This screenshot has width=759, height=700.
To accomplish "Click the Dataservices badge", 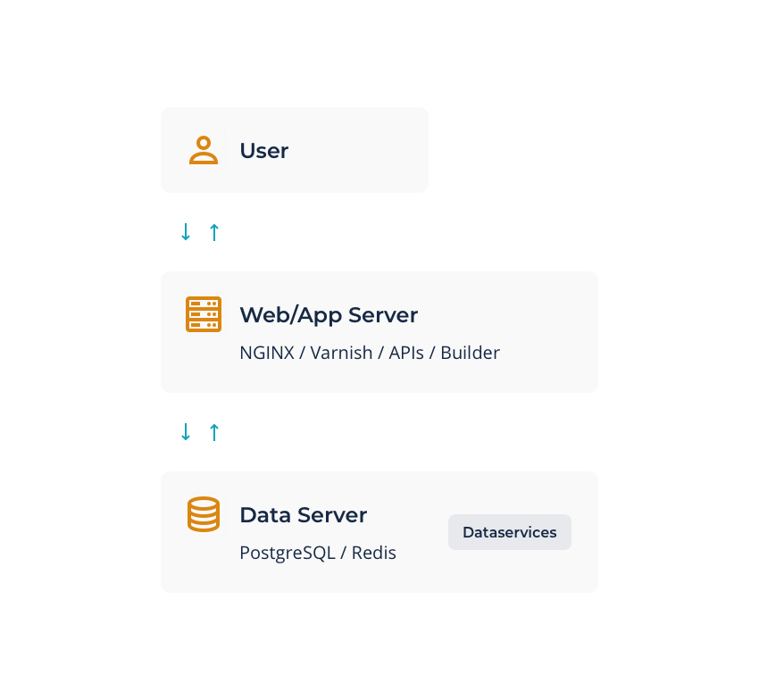I will 510,532.
